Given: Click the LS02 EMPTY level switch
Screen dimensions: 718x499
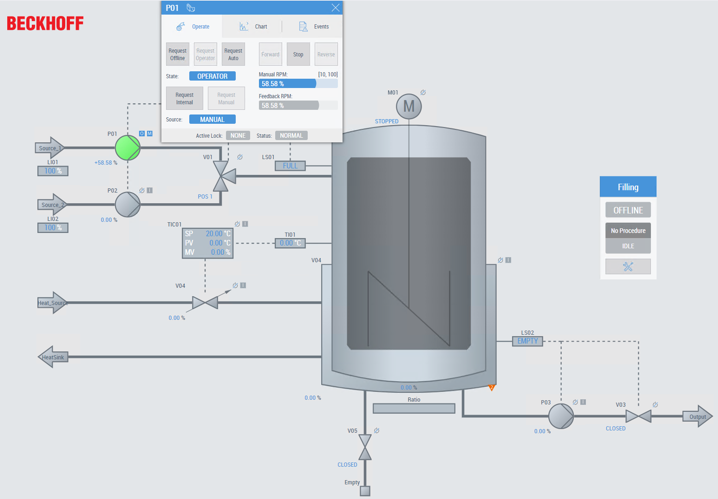Looking at the screenshot, I should tap(528, 341).
